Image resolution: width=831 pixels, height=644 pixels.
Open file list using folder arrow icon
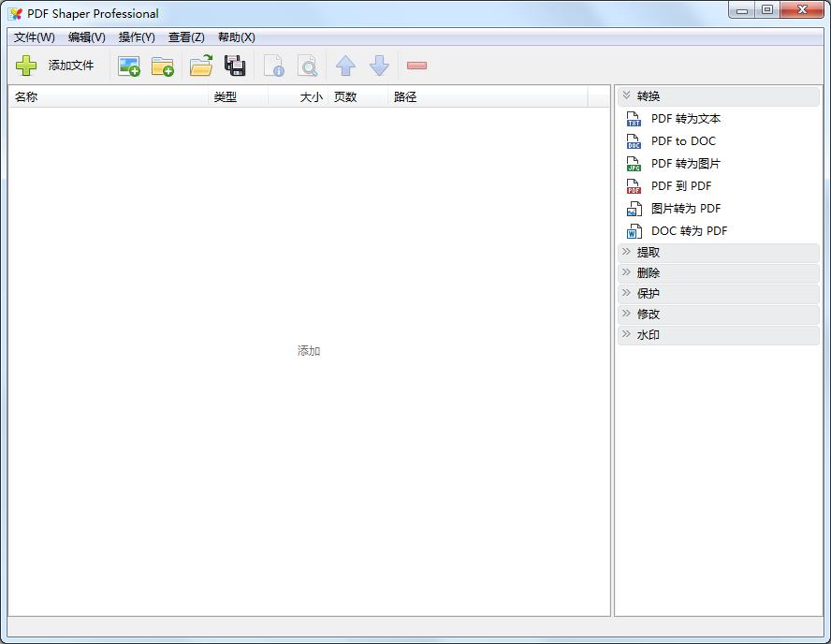[x=201, y=66]
